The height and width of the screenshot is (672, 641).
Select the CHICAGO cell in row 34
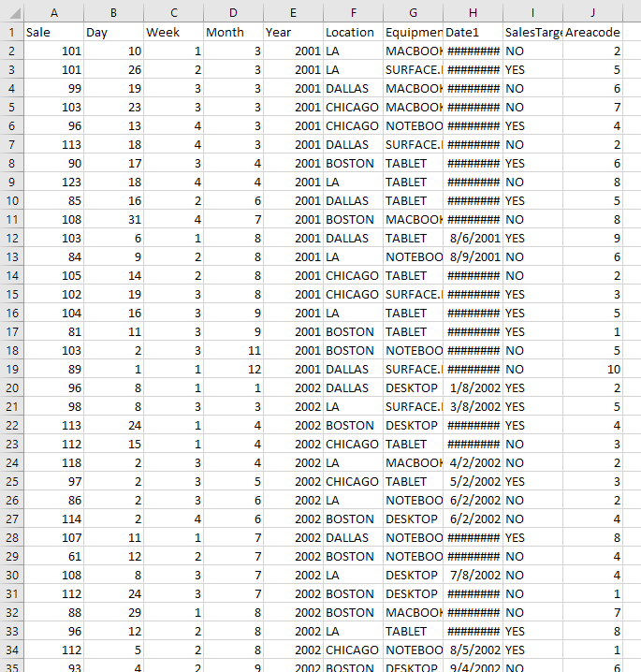(353, 650)
